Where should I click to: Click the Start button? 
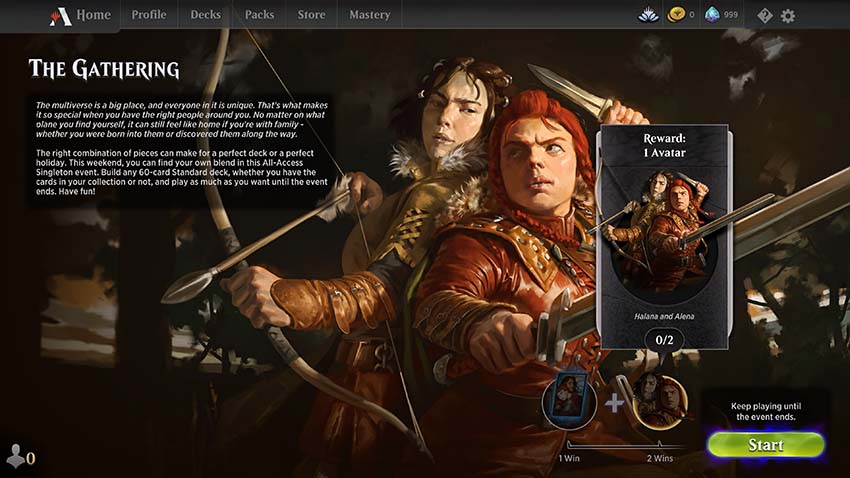point(765,444)
